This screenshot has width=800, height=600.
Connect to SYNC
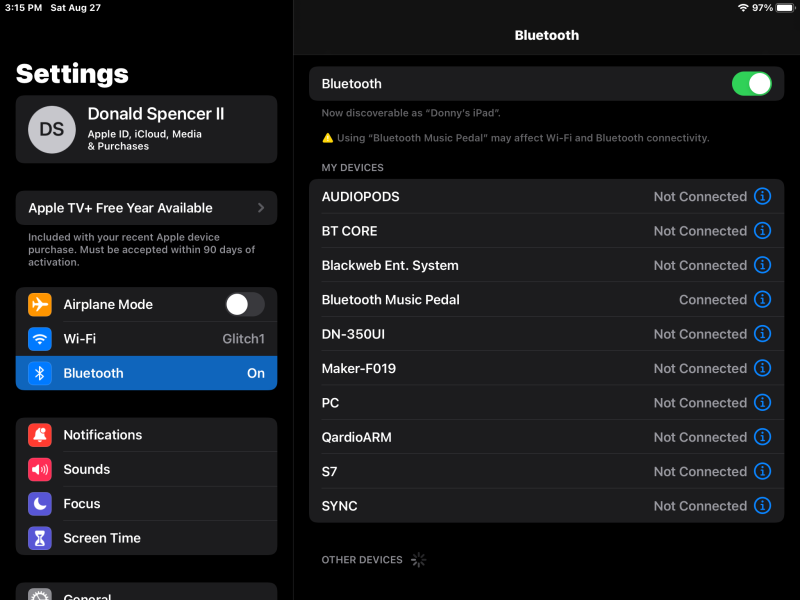pyautogui.click(x=546, y=506)
